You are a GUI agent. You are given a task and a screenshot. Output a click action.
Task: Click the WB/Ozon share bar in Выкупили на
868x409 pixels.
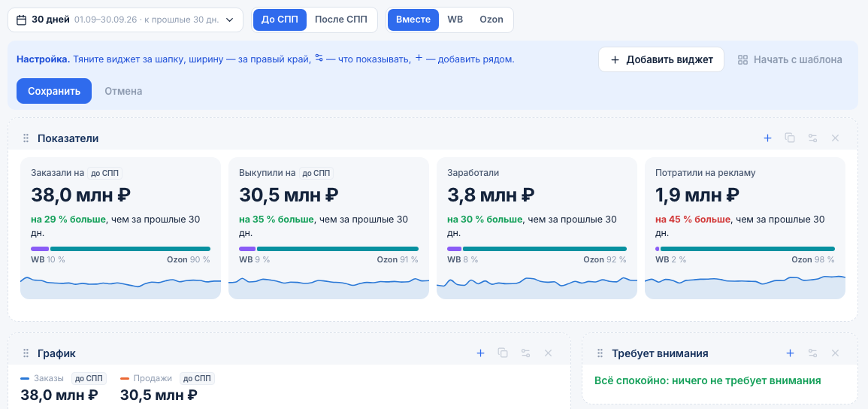pyautogui.click(x=329, y=249)
